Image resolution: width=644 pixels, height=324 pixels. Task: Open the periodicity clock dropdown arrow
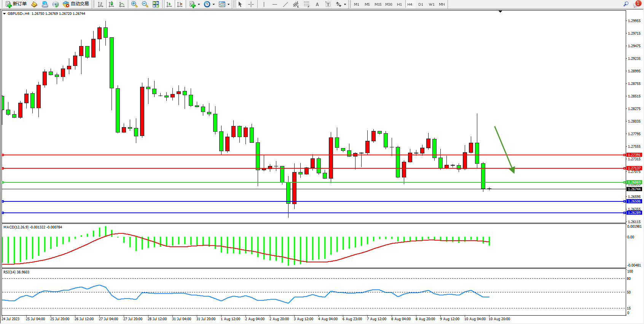tap(214, 5)
